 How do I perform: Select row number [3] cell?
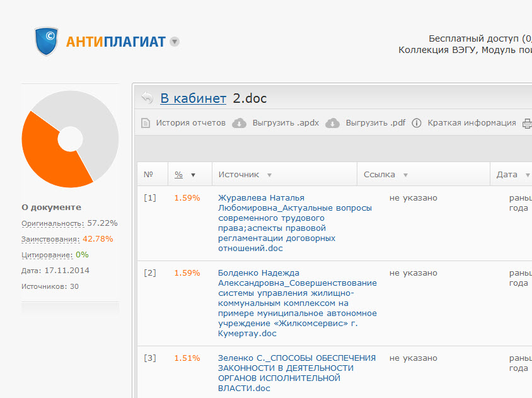(150, 358)
